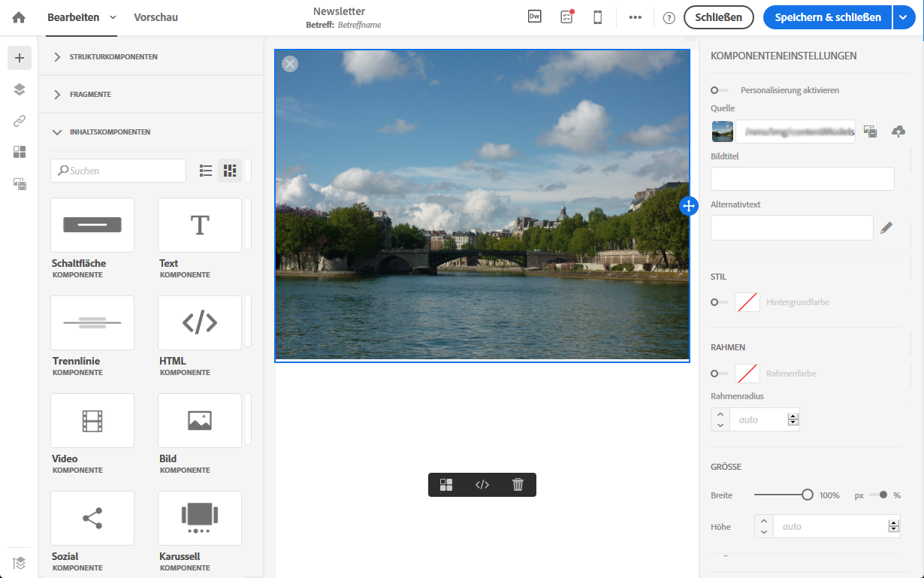Open the more options ellipsis menu

click(636, 17)
